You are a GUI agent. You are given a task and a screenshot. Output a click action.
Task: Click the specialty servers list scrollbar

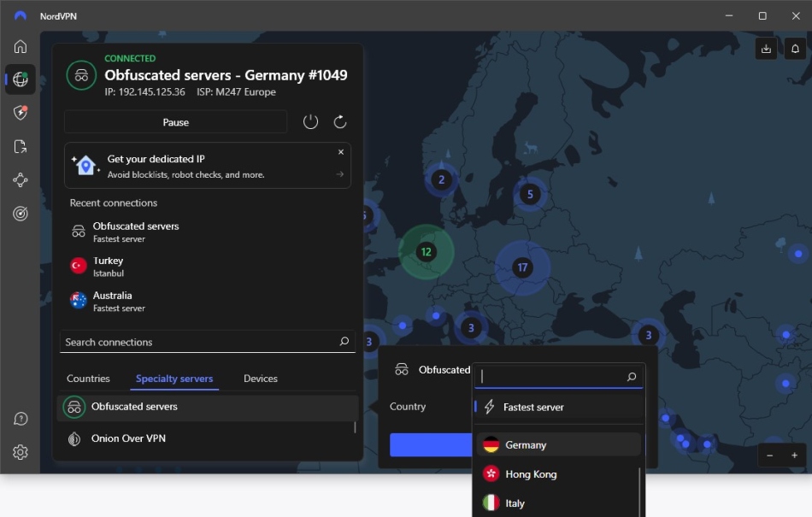pyautogui.click(x=355, y=427)
